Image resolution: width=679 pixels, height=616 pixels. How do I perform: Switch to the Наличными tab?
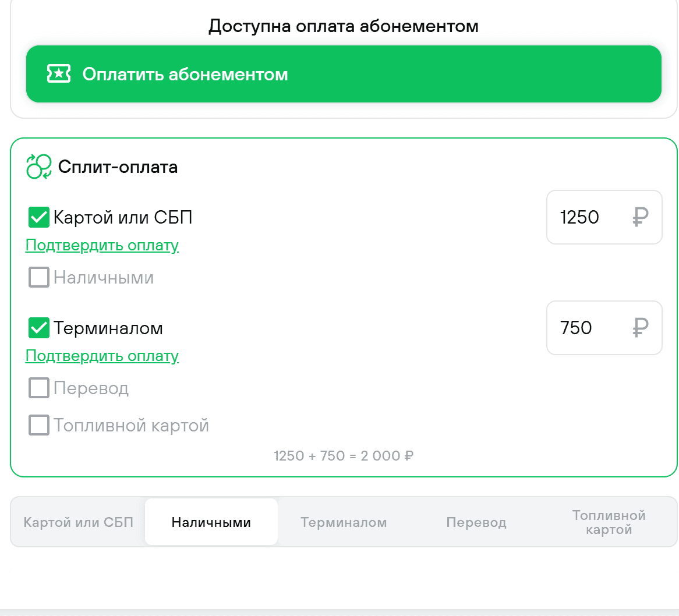[x=211, y=522]
